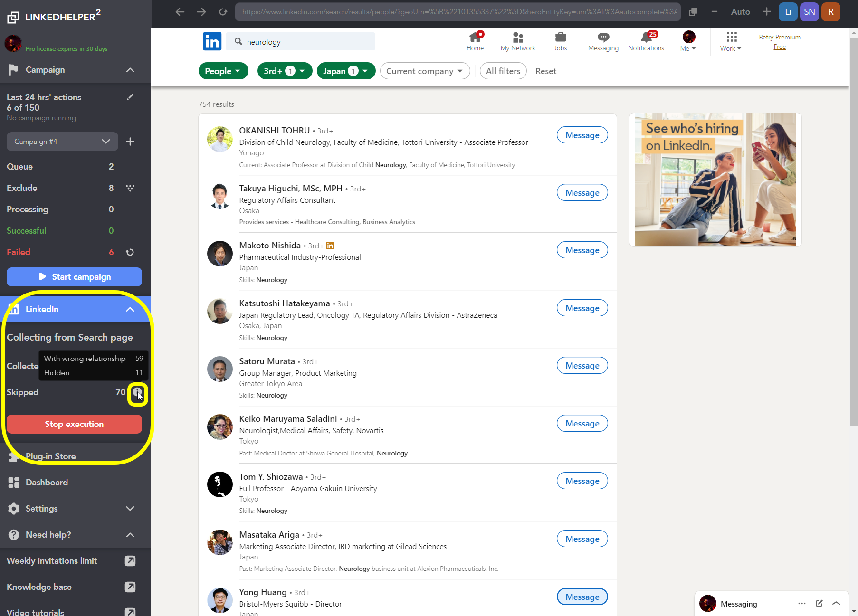Add a new tab with plus icon
858x616 pixels.
click(766, 12)
